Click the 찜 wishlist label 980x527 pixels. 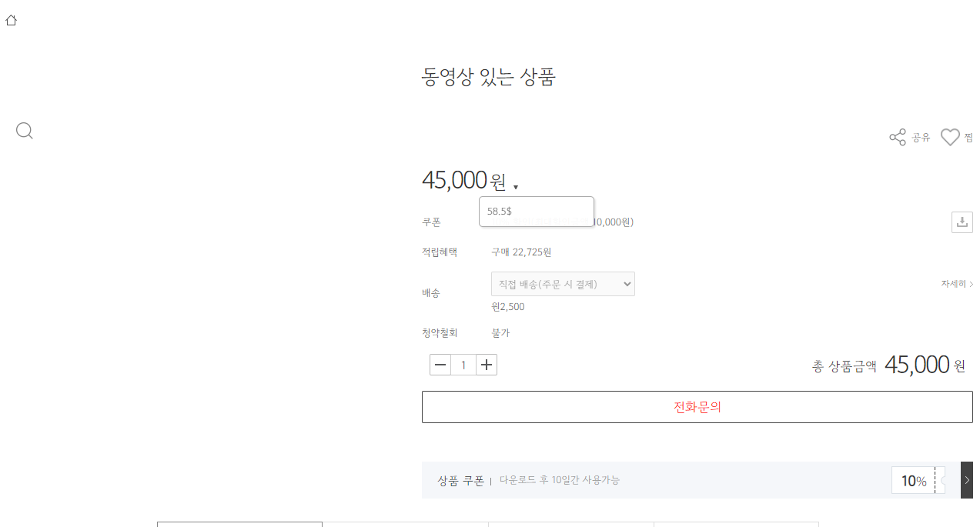coord(968,138)
